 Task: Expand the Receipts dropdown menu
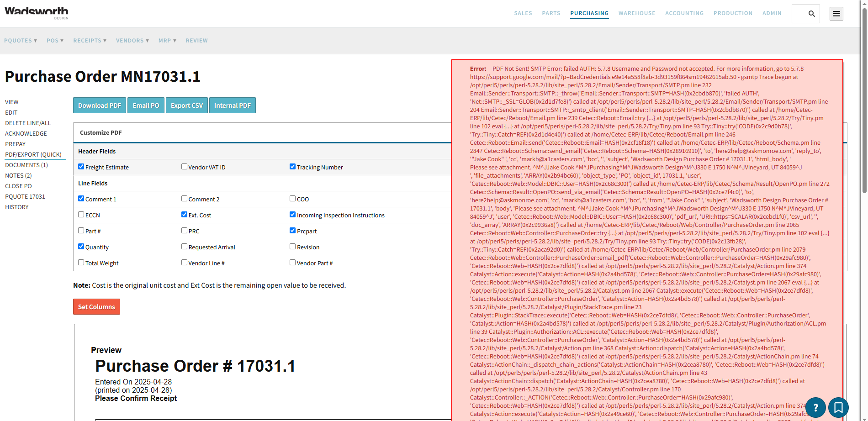click(x=90, y=41)
